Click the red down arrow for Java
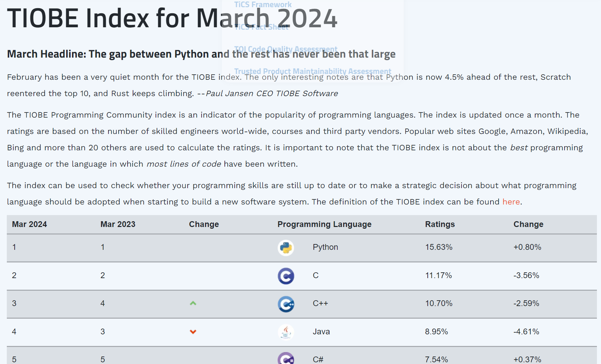This screenshot has height=364, width=601. (193, 332)
